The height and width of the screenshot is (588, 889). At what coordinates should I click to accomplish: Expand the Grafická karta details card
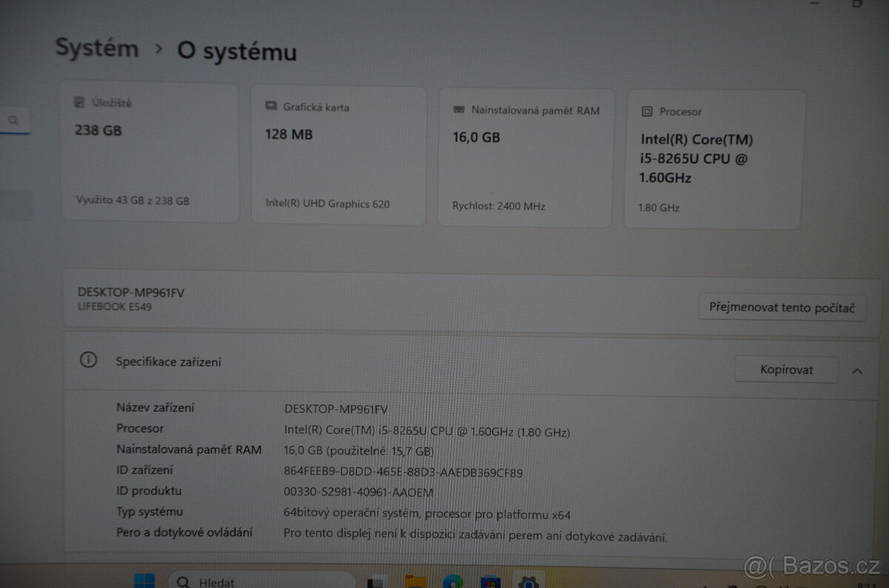pyautogui.click(x=338, y=156)
